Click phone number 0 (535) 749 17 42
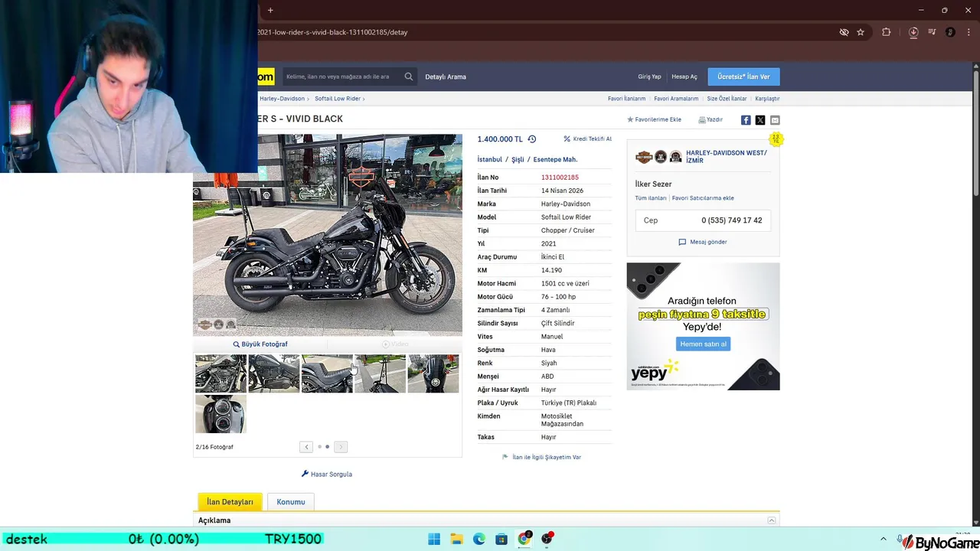 tap(731, 220)
